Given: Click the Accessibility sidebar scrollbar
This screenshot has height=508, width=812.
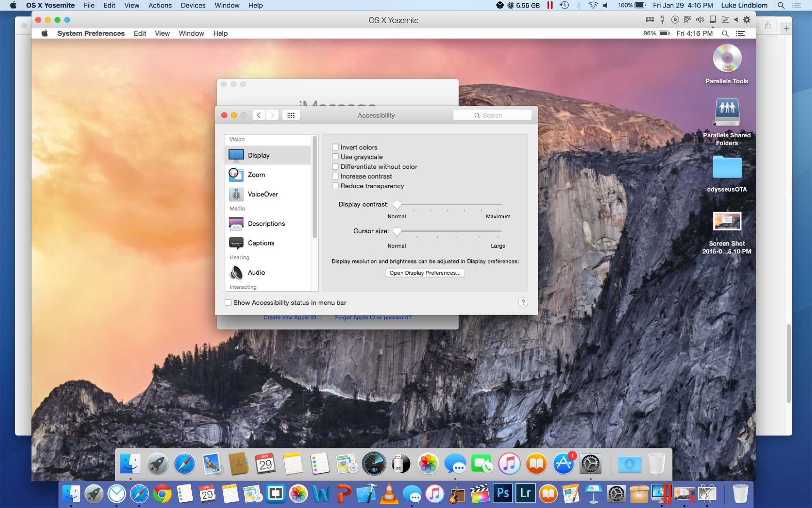Looking at the screenshot, I should pyautogui.click(x=315, y=187).
